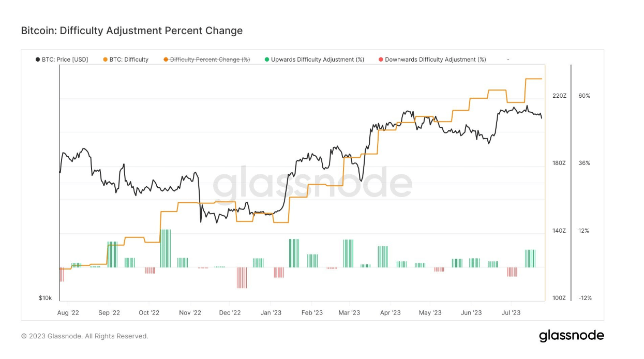Click the 2023 Glassnode copyright notice
Screen dimensions: 644x359
pyautogui.click(x=84, y=336)
